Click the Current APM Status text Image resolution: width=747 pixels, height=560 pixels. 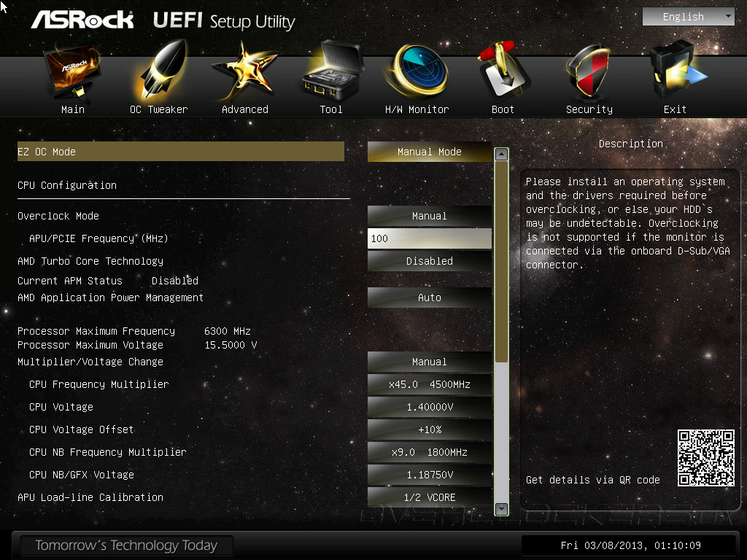pyautogui.click(x=70, y=281)
